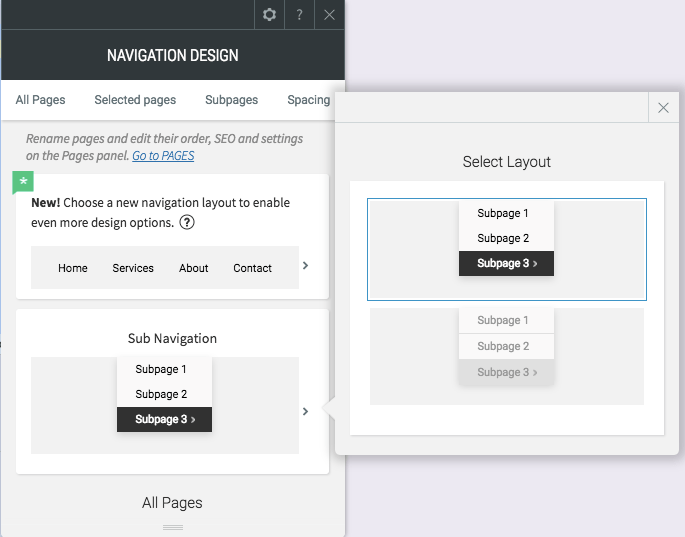Click the Sub Navigation layout preview
Image resolution: width=685 pixels, height=537 pixels.
[x=165, y=405]
